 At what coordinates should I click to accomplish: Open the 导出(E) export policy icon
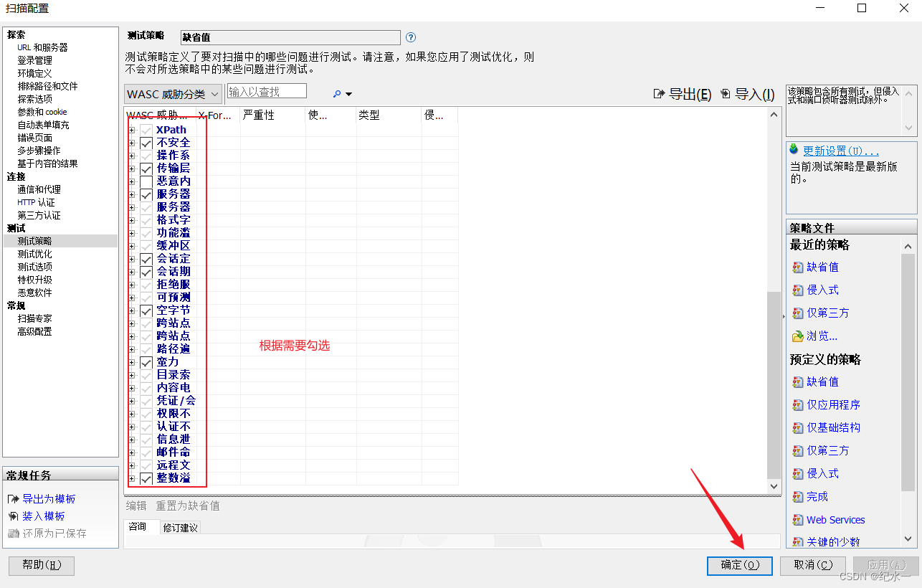(x=659, y=94)
